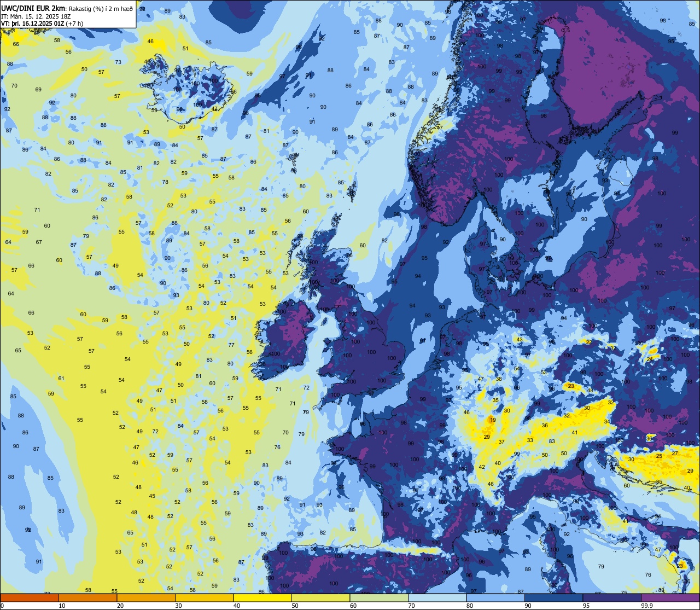
Task: Click the purple legend segment above 99.9
Action: coord(670,598)
